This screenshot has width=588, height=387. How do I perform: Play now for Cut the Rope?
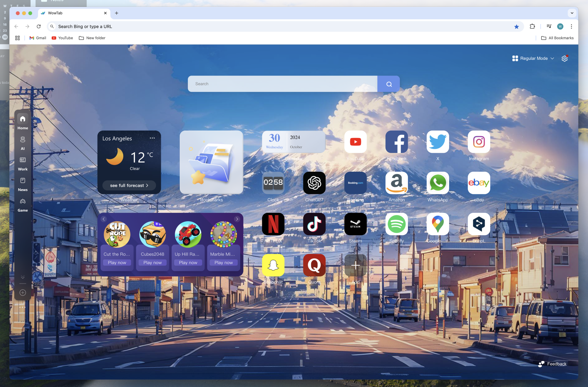click(x=117, y=263)
